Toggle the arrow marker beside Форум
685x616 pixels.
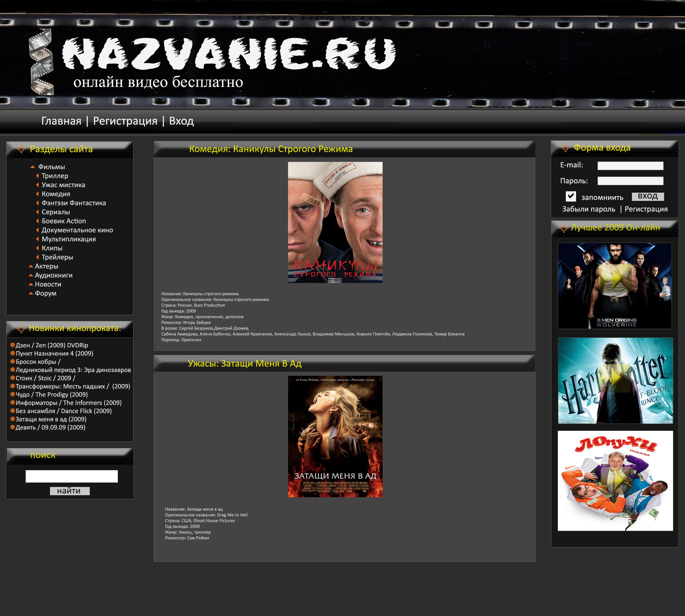(31, 293)
